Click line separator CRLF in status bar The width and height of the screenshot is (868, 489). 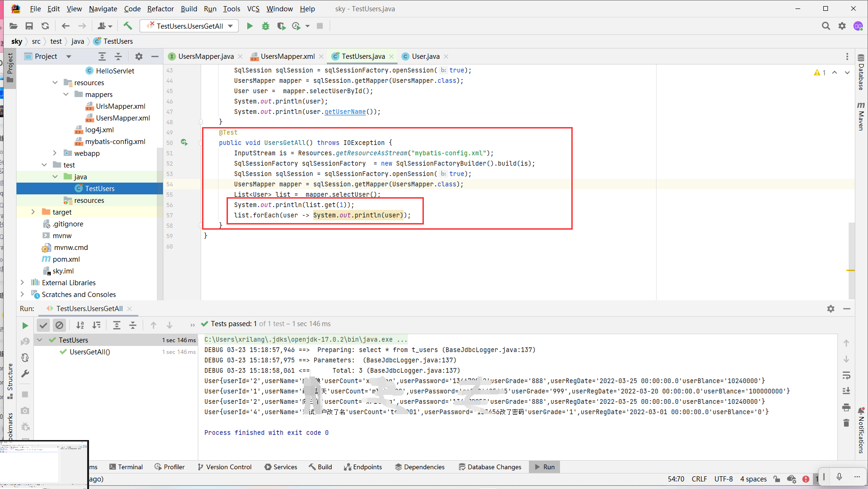pos(699,479)
